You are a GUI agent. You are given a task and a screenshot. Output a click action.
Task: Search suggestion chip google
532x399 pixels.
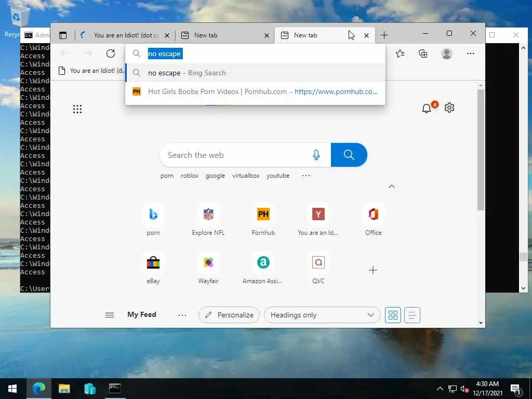(215, 176)
